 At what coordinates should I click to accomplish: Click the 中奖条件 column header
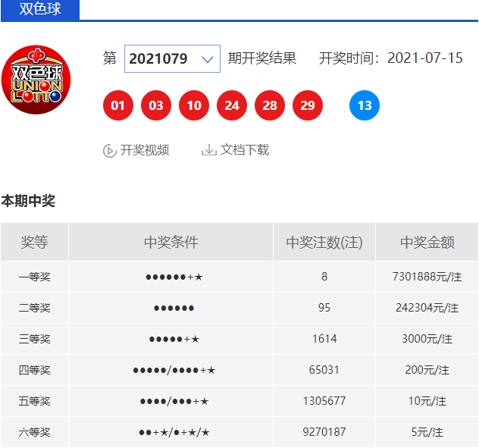click(x=171, y=243)
